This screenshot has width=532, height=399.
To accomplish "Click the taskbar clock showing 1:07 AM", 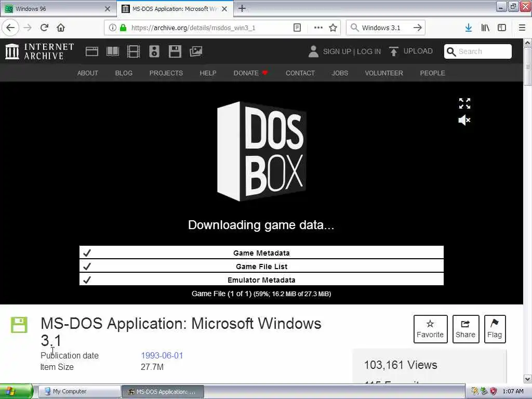I will (x=513, y=391).
